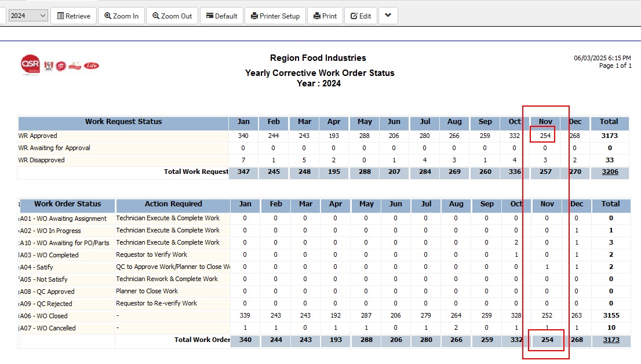The image size is (641, 364).
Task: Open the underlined 3173 total work order link
Action: (611, 340)
